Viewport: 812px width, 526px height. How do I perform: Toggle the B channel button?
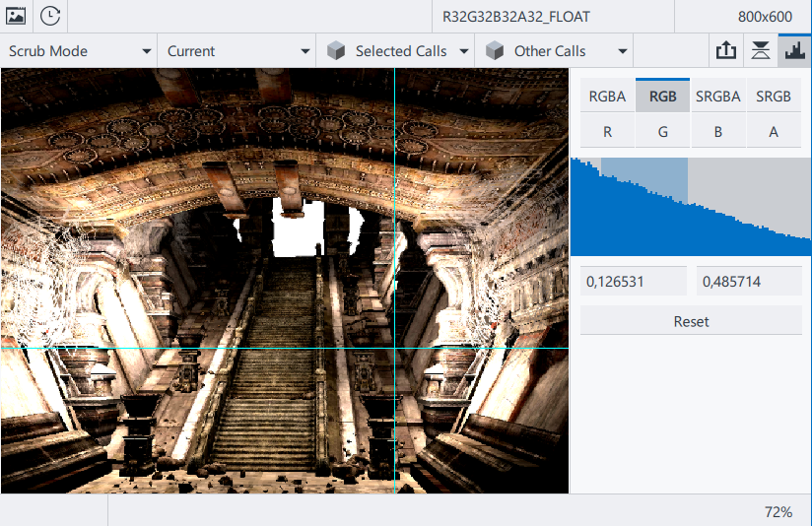pos(718,132)
